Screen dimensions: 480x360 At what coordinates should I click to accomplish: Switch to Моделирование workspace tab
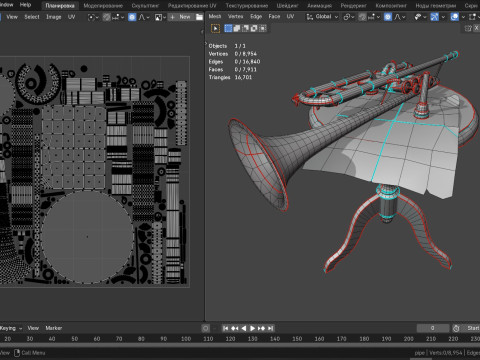(103, 6)
